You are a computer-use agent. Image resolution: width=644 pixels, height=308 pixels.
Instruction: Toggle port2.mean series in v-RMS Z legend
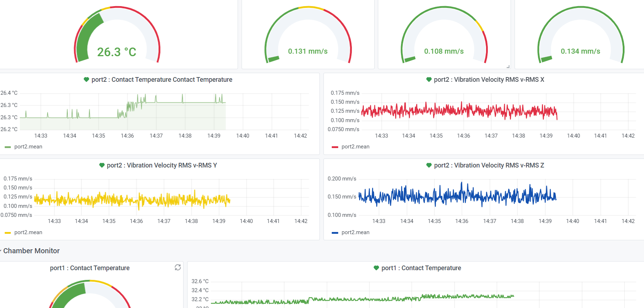click(x=355, y=232)
